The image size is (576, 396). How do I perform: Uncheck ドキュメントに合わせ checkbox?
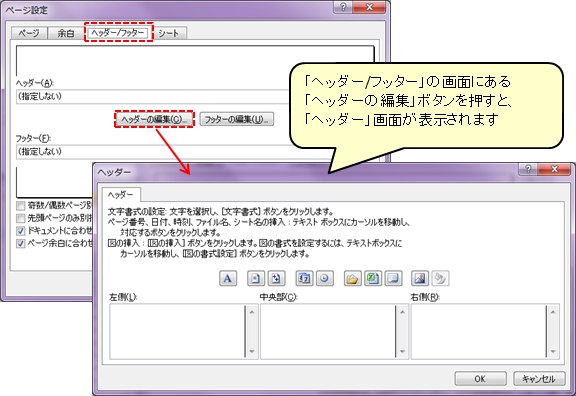21,231
